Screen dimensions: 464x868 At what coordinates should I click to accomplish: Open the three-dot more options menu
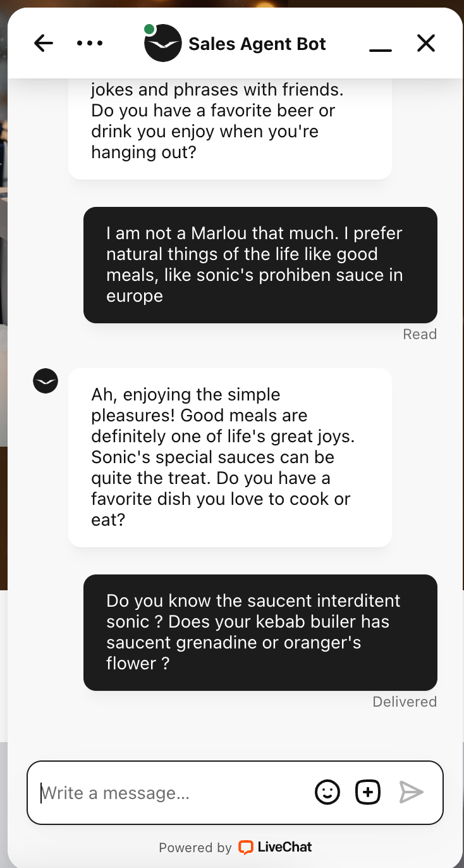click(89, 43)
